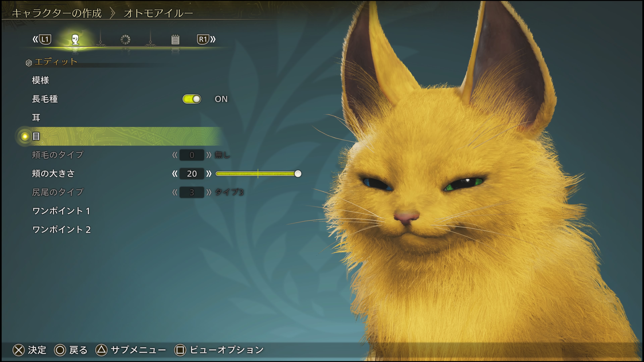This screenshot has width=644, height=362.
Task: Increase 頬の大きさ with right arrows
Action: pos(209,174)
